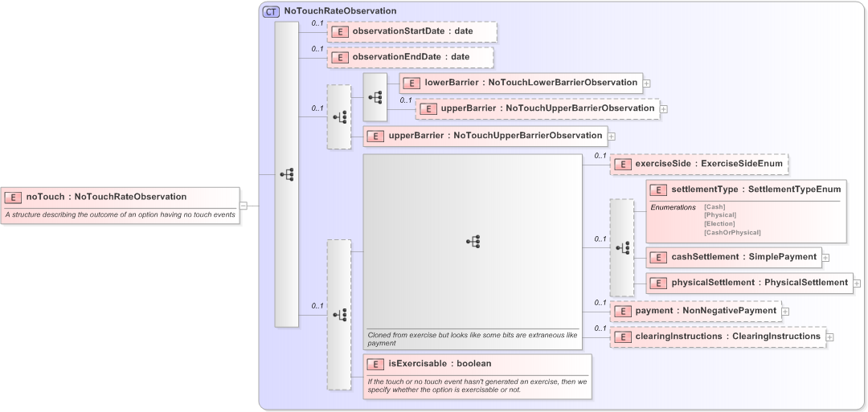This screenshot has height=412, width=868.
Task: Expand payment : NonNegativePayment
Action: tap(785, 312)
